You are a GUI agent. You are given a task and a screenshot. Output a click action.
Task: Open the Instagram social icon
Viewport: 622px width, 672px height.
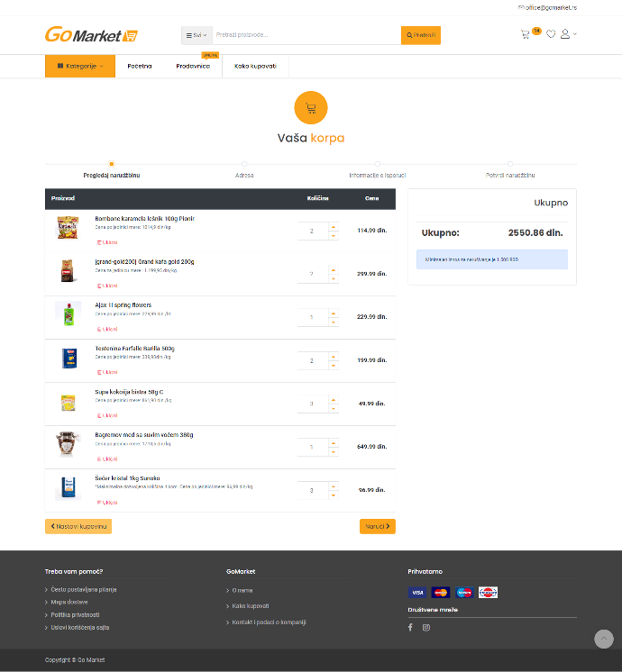point(426,628)
